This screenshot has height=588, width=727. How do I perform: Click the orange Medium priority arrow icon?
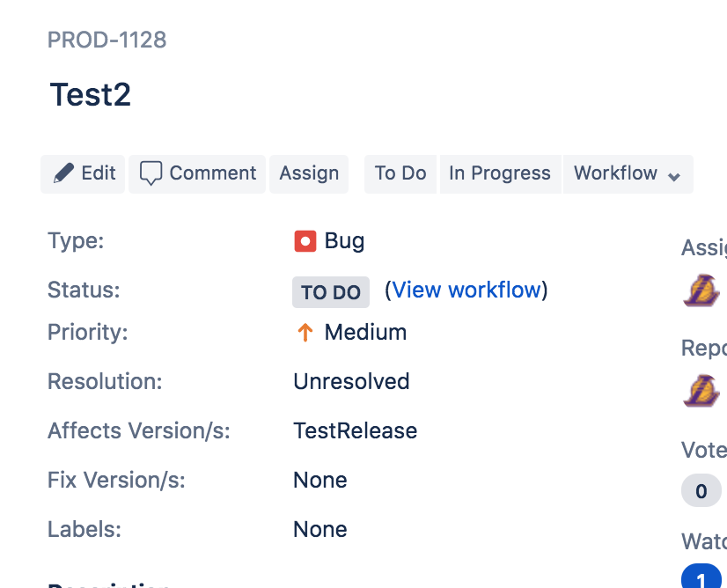pos(305,332)
